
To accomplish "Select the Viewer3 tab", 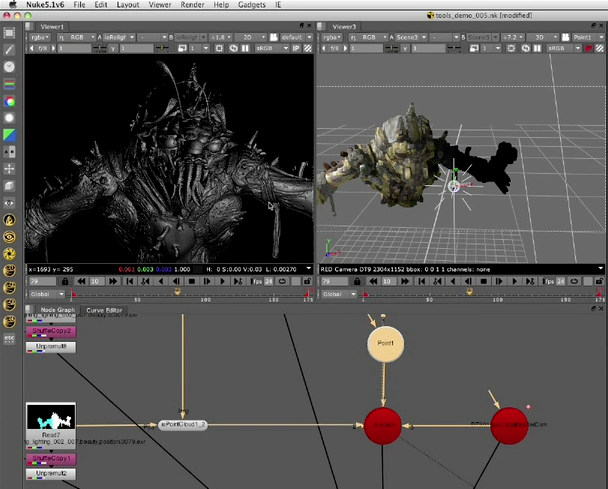I will click(344, 26).
